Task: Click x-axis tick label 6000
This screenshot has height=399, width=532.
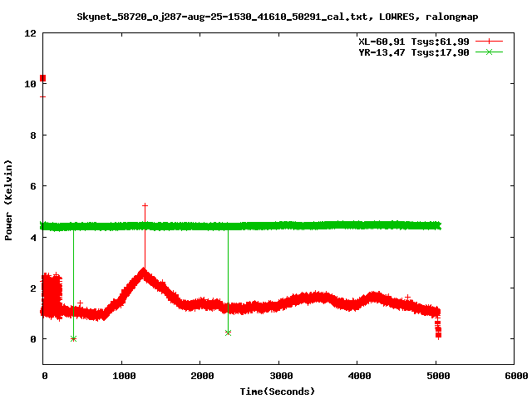Action: point(516,376)
